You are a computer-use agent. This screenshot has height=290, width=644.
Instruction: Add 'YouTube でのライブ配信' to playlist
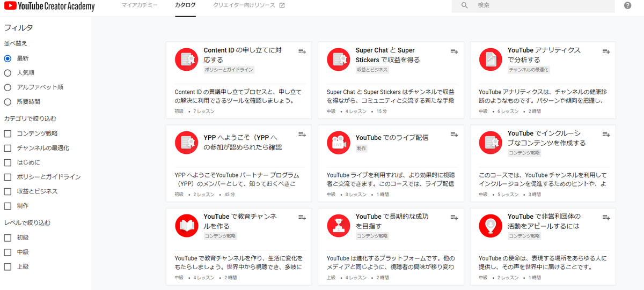(x=454, y=134)
